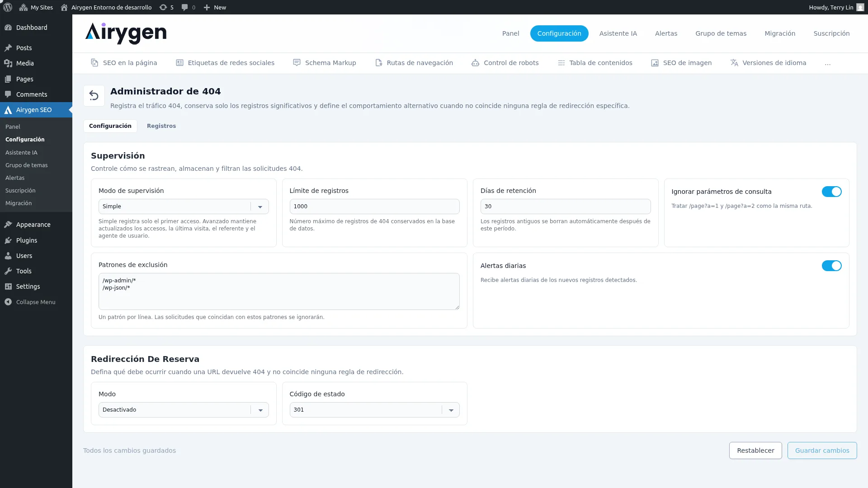
Task: Click the Tabla de contenidos icon
Action: pyautogui.click(x=561, y=63)
